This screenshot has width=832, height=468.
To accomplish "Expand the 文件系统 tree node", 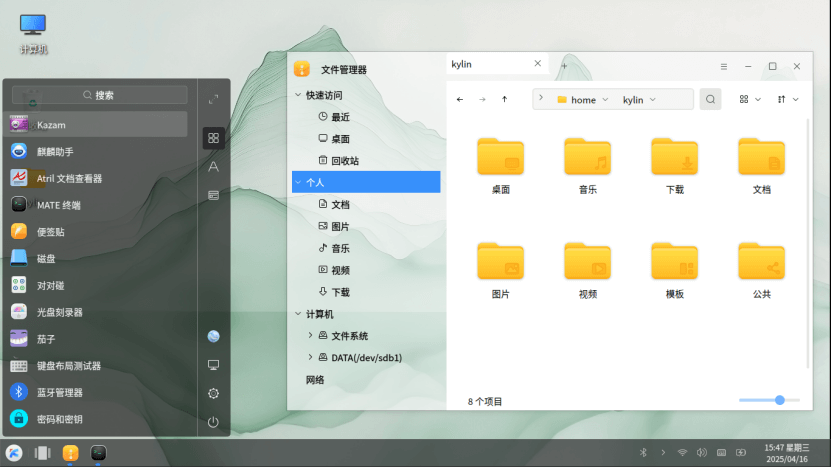I will 311,335.
